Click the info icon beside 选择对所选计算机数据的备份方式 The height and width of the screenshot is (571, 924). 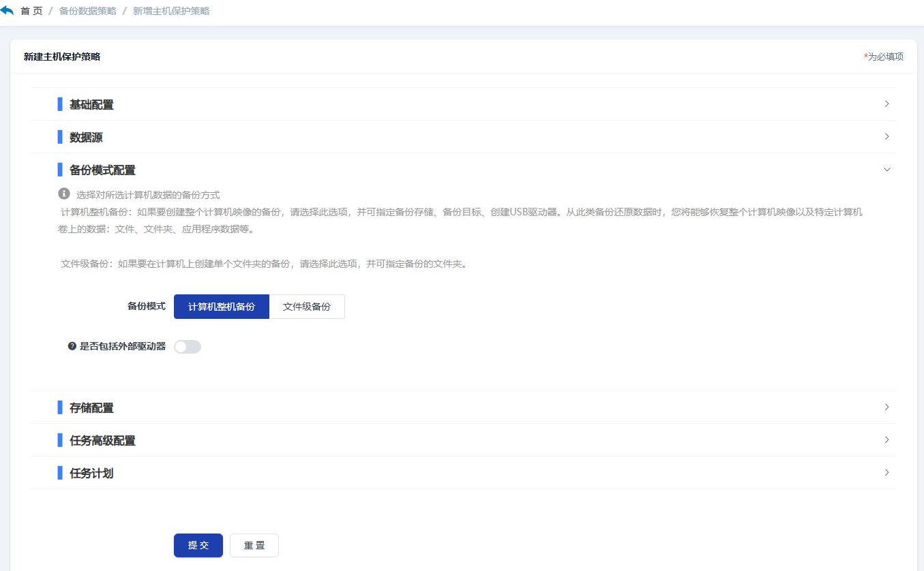[x=64, y=194]
